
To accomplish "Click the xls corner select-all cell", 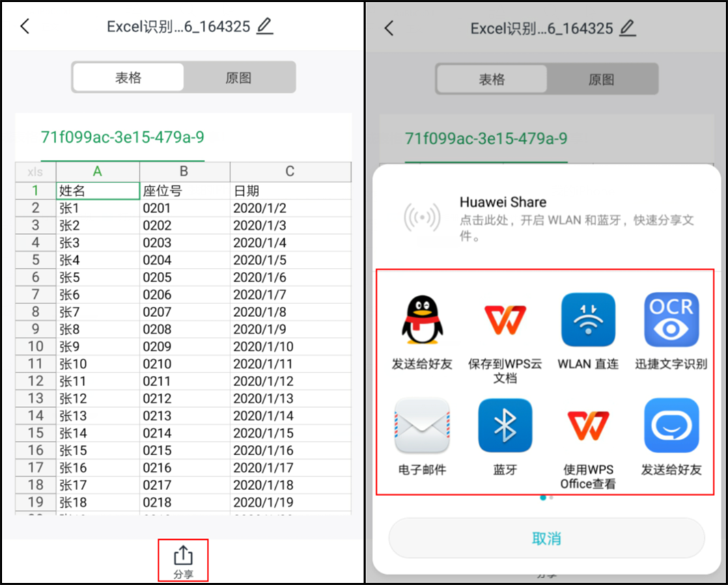I will click(x=36, y=172).
